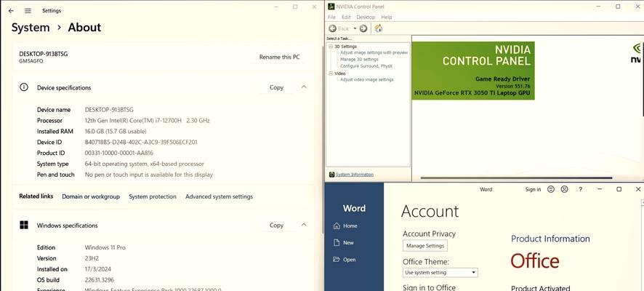Click the No pen or touch input text
This screenshot has width=644, height=291.
click(149, 175)
